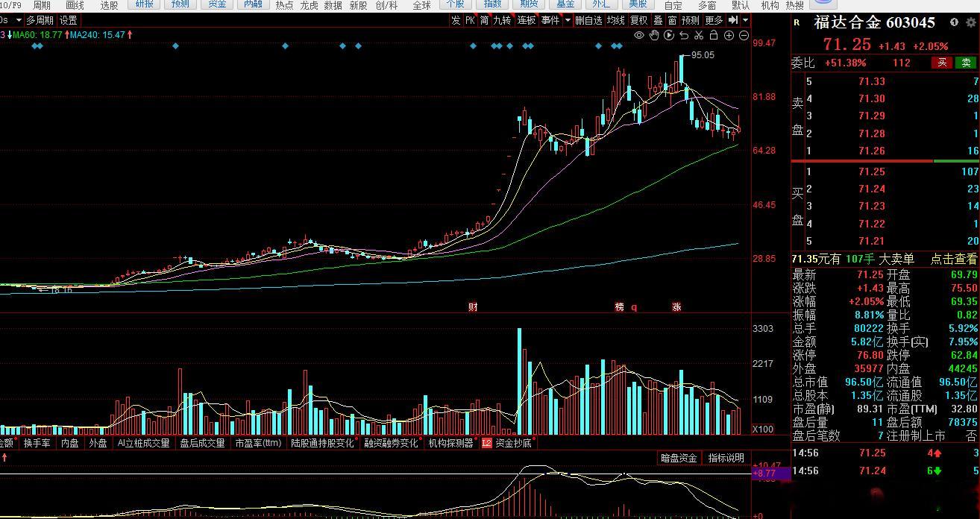The width and height of the screenshot is (980, 519).
Task: Open the 画线 drawing menu
Action: (x=75, y=5)
